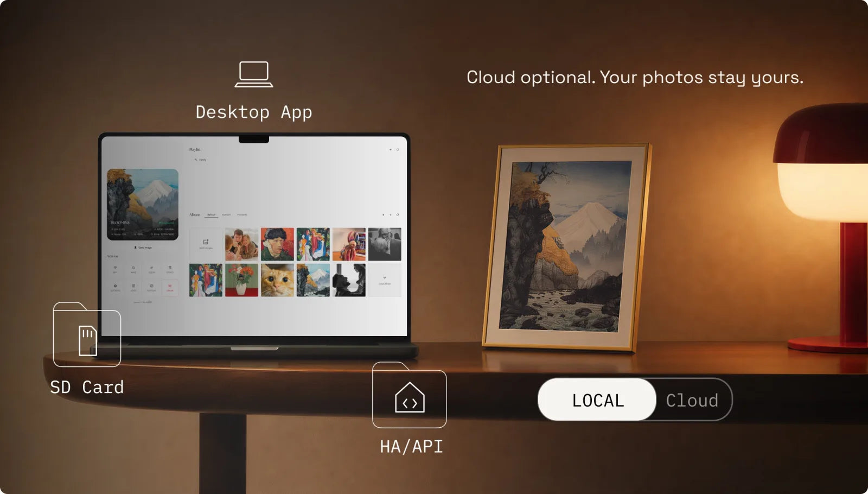This screenshot has width=868, height=494.
Task: Refresh the Album section
Action: coord(398,215)
